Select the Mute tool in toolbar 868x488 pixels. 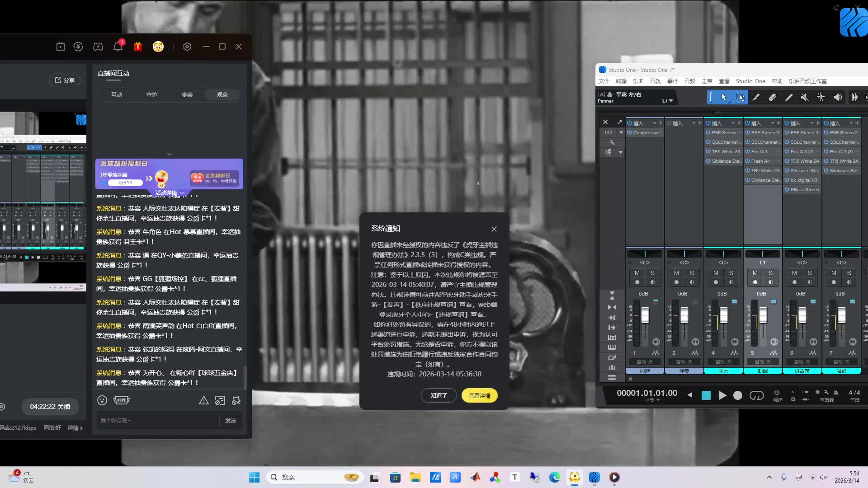(804, 97)
